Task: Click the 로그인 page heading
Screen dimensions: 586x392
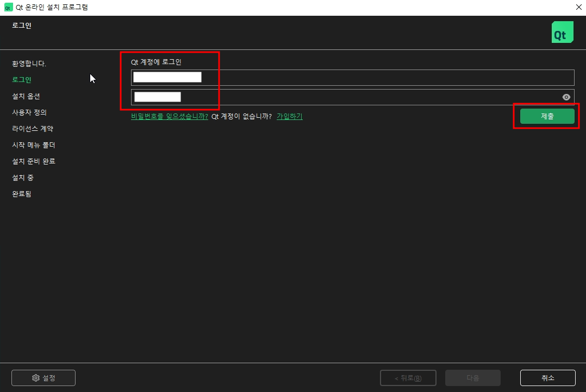Action: [x=22, y=26]
